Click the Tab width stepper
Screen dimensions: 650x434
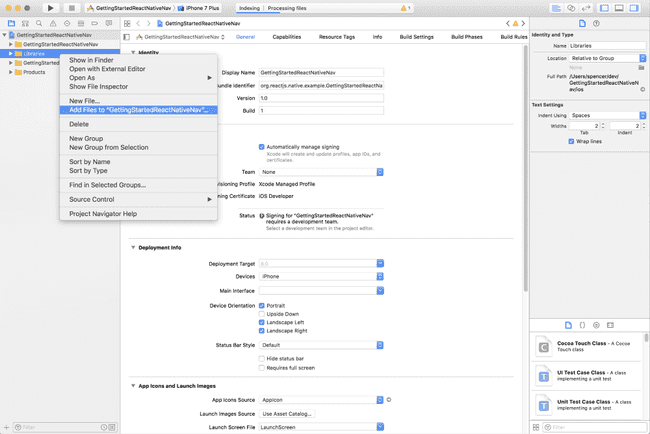coord(603,126)
